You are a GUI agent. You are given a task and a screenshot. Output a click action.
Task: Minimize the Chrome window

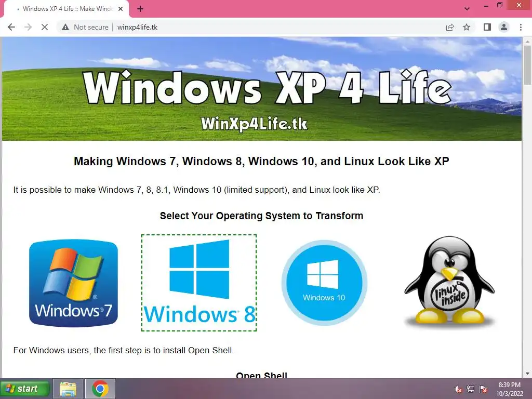pyautogui.click(x=486, y=6)
